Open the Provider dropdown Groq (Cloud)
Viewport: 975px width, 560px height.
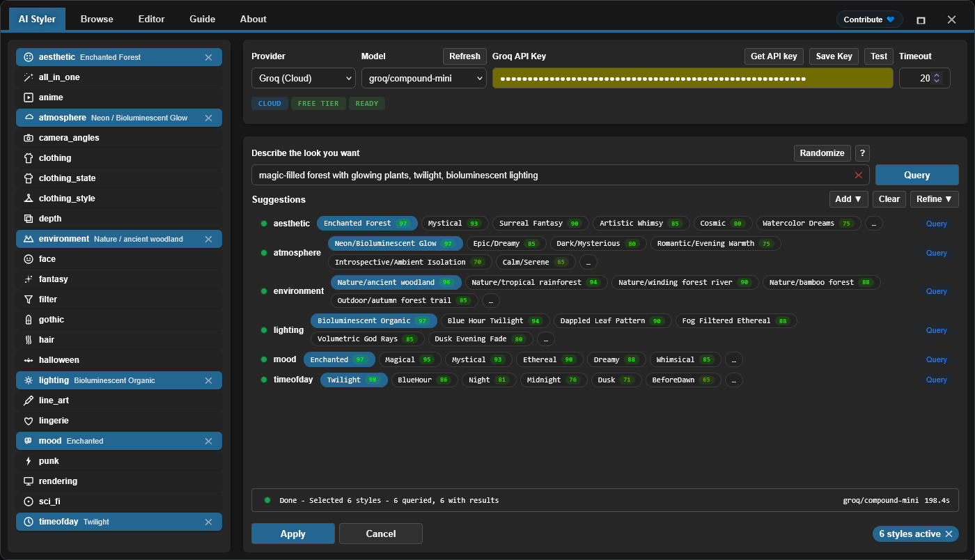(303, 78)
